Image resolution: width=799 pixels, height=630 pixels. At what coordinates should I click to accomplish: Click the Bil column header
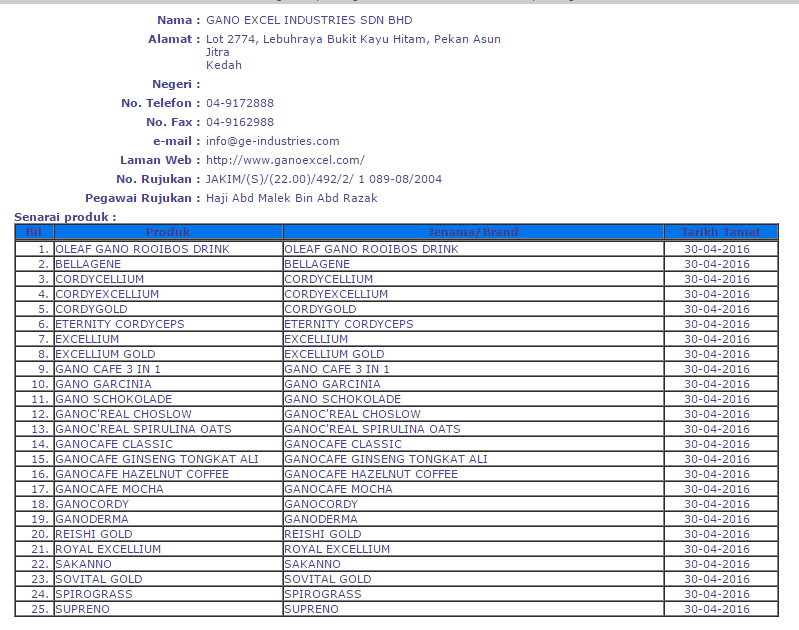click(33, 232)
